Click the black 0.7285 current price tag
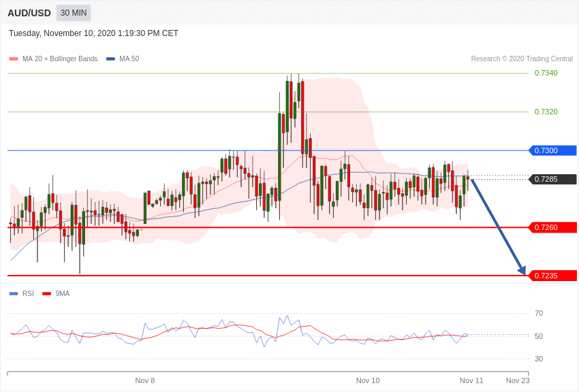The height and width of the screenshot is (392, 579). click(x=553, y=179)
